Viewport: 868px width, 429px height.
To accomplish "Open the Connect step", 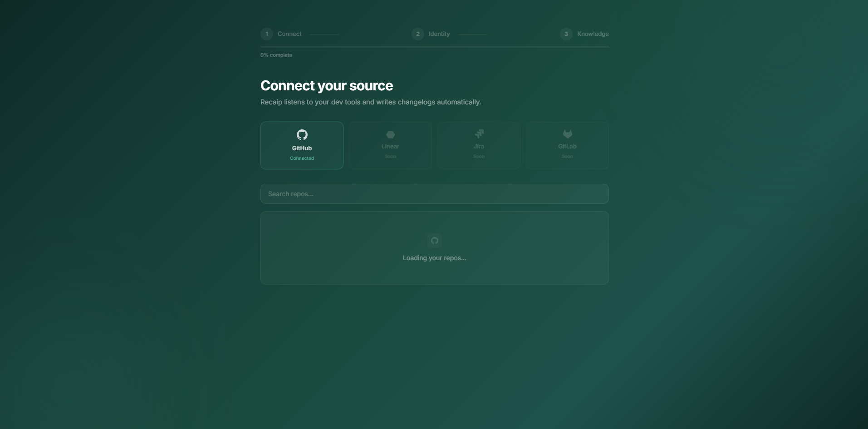I will click(x=289, y=34).
